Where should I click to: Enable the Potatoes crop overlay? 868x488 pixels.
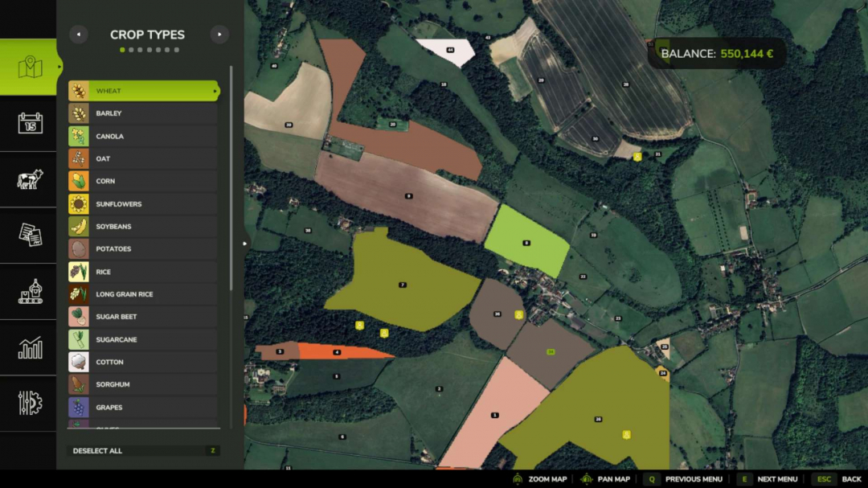[143, 248]
